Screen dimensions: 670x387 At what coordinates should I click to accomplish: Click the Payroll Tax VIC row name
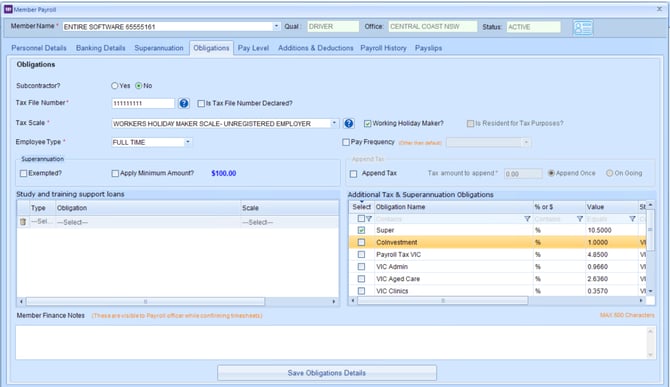pyautogui.click(x=399, y=255)
